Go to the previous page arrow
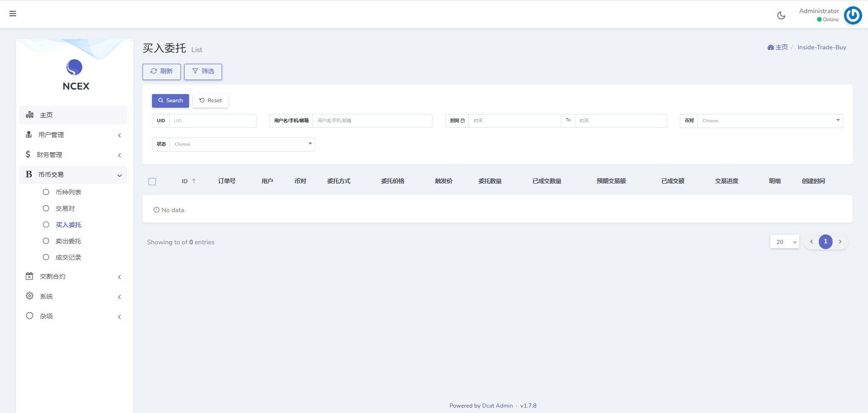The width and height of the screenshot is (868, 413). pyautogui.click(x=811, y=242)
